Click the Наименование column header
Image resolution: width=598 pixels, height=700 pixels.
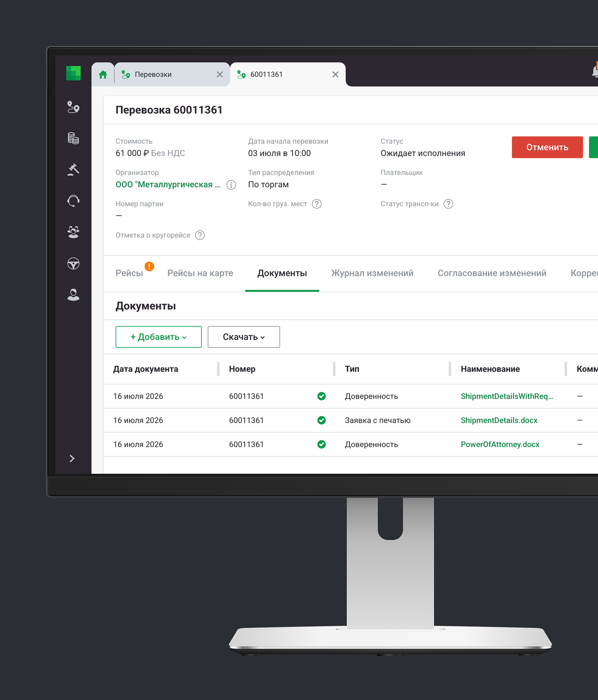coord(491,369)
